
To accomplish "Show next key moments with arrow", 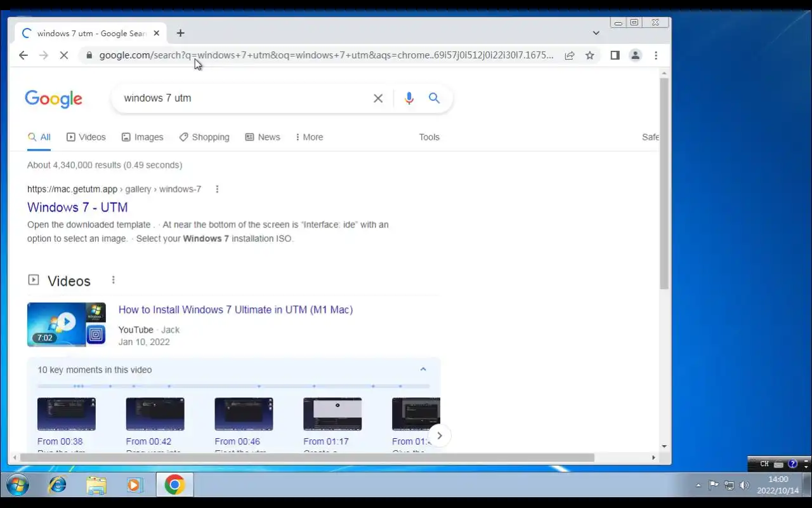I will (440, 436).
